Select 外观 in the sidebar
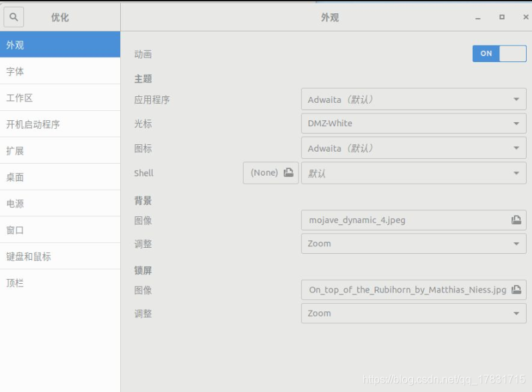 (x=60, y=45)
